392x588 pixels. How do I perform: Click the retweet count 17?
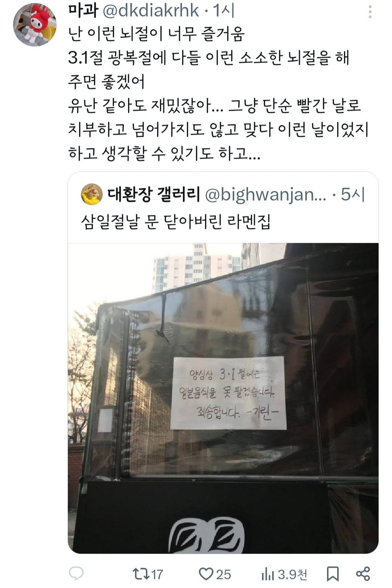click(x=157, y=574)
